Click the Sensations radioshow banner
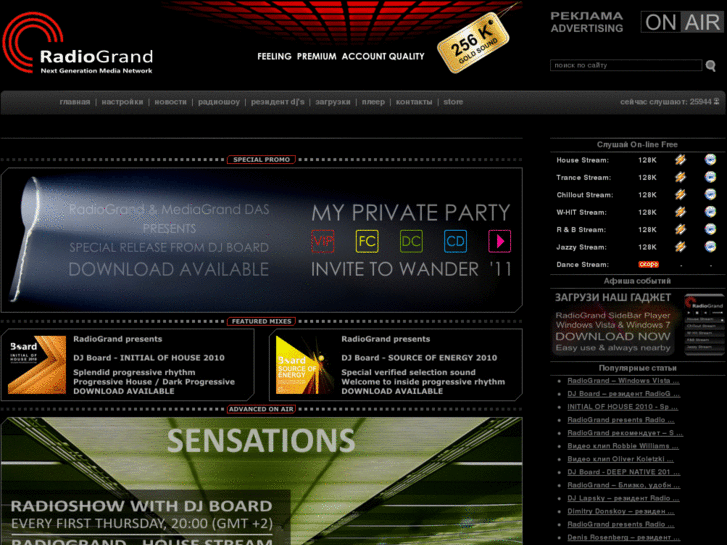Screen dimensions: 727x545 pos(262,481)
